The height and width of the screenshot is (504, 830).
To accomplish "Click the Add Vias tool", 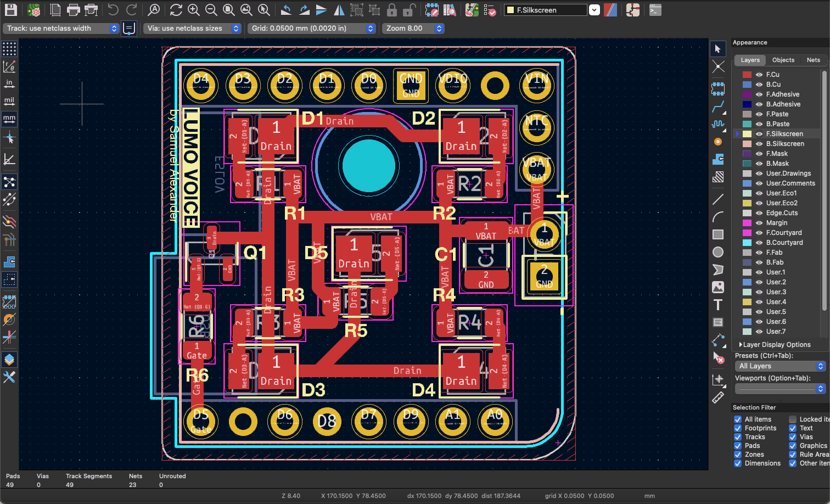I will point(718,142).
